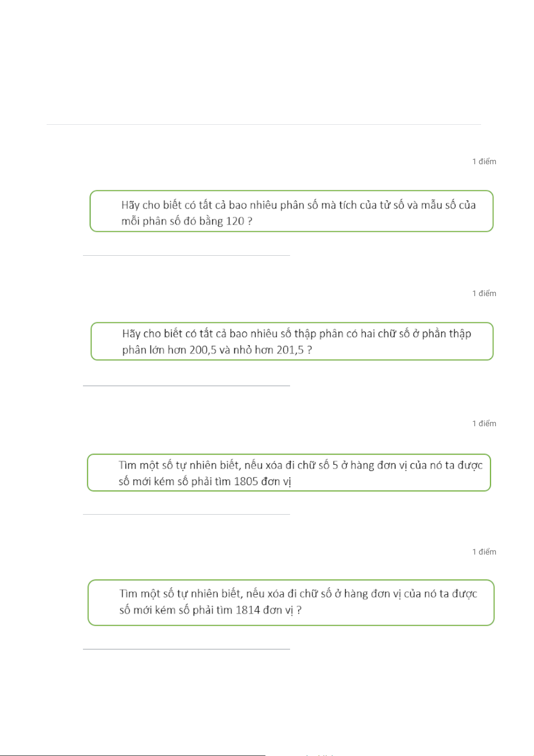
Task: Click the number 1814 in the fourth question
Action: 247,610
